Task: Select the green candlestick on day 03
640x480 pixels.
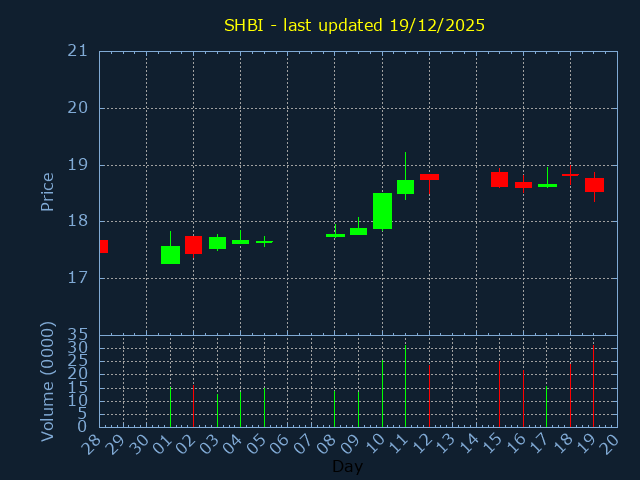Action: (217, 243)
